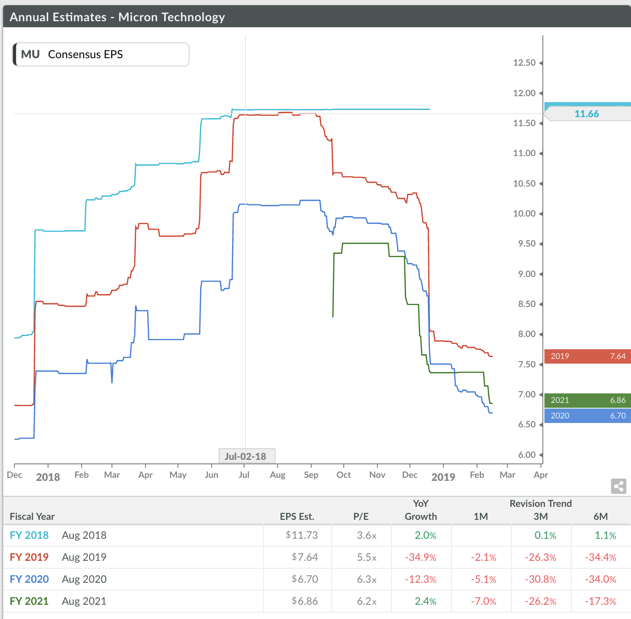This screenshot has width=631, height=619.
Task: Click the 2019 year label on x-axis
Action: tap(443, 477)
